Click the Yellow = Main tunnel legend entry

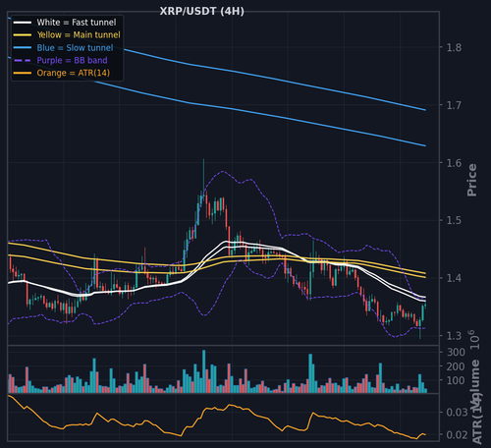point(67,34)
